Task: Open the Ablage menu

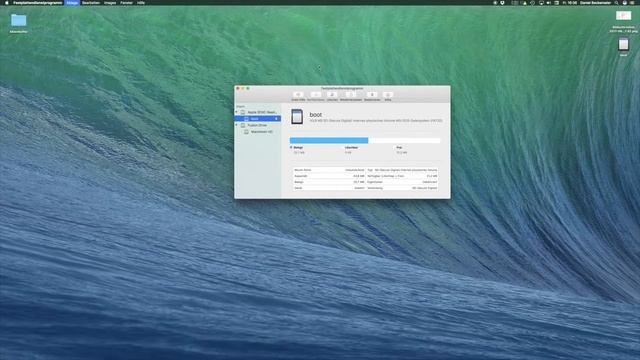Action: (72, 2)
